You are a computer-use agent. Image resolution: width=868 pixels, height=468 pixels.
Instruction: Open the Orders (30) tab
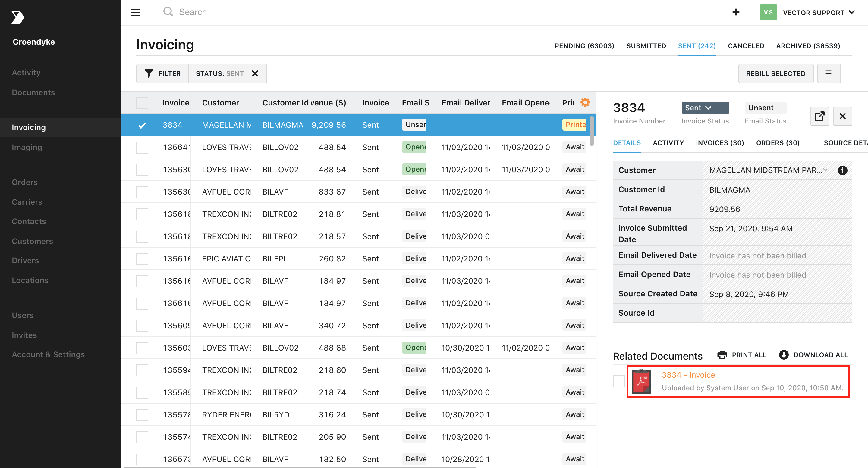[x=778, y=143]
